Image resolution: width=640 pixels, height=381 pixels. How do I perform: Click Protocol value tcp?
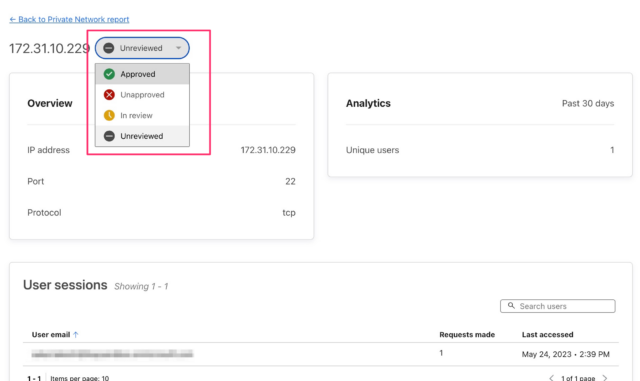point(289,213)
